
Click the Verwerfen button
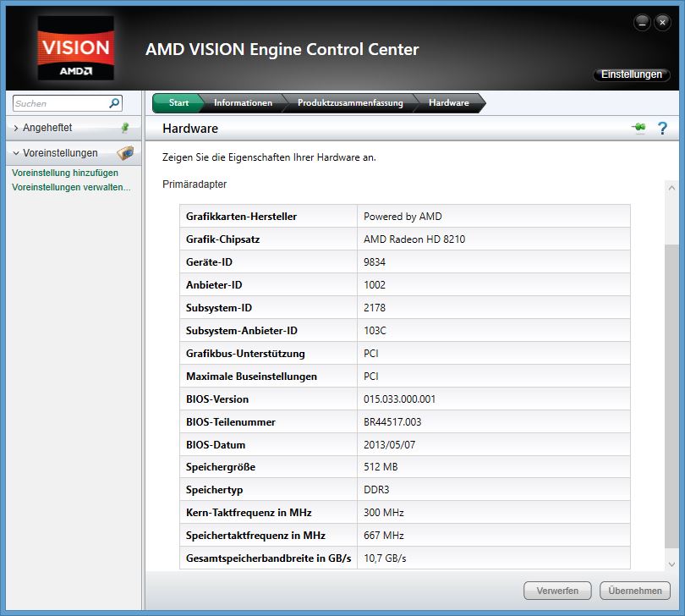pyautogui.click(x=557, y=591)
